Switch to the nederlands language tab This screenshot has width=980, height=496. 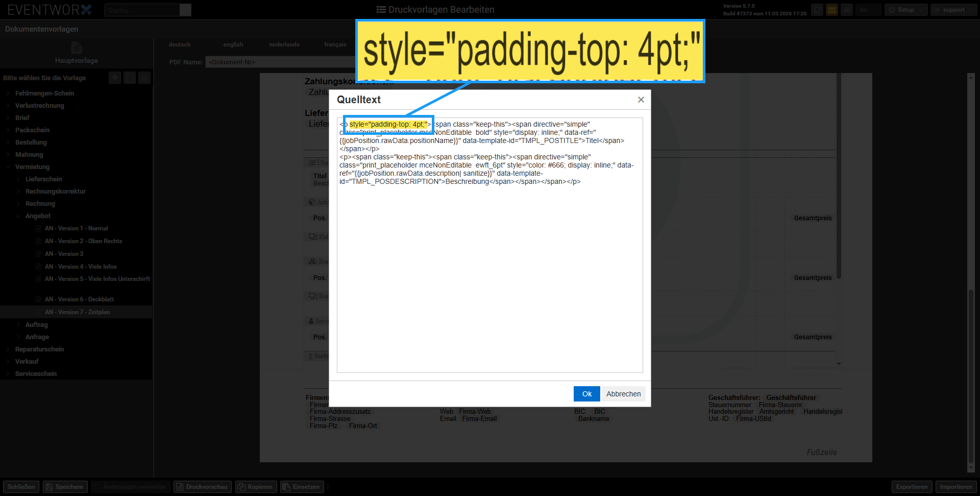284,44
